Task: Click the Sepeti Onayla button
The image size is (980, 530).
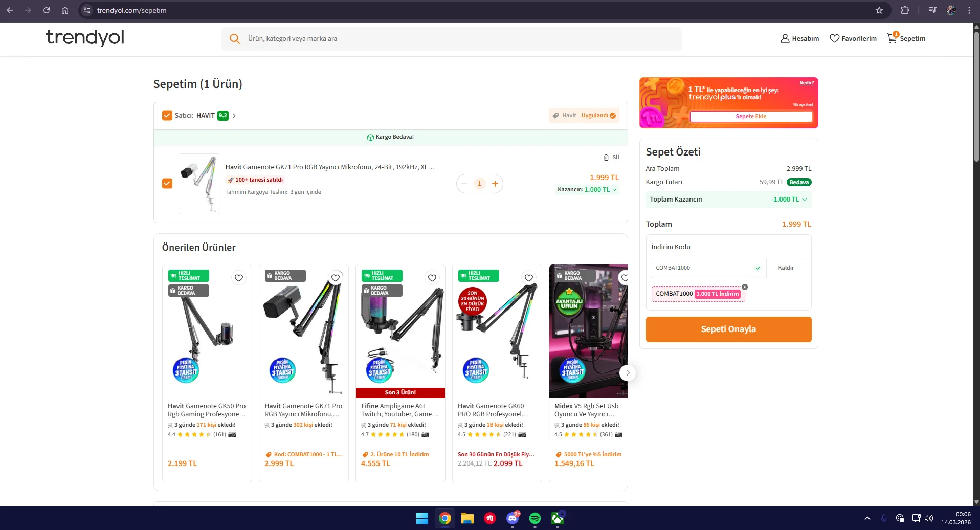Action: (x=728, y=329)
